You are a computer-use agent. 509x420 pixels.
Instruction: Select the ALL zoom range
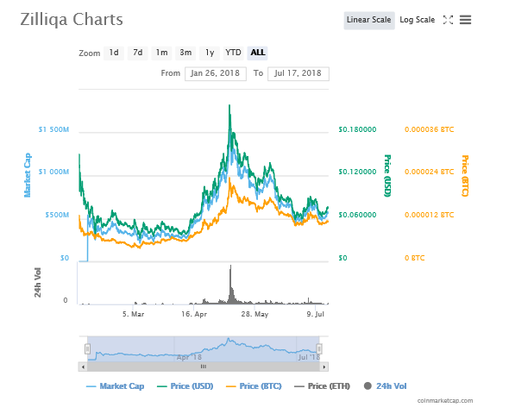click(x=257, y=53)
